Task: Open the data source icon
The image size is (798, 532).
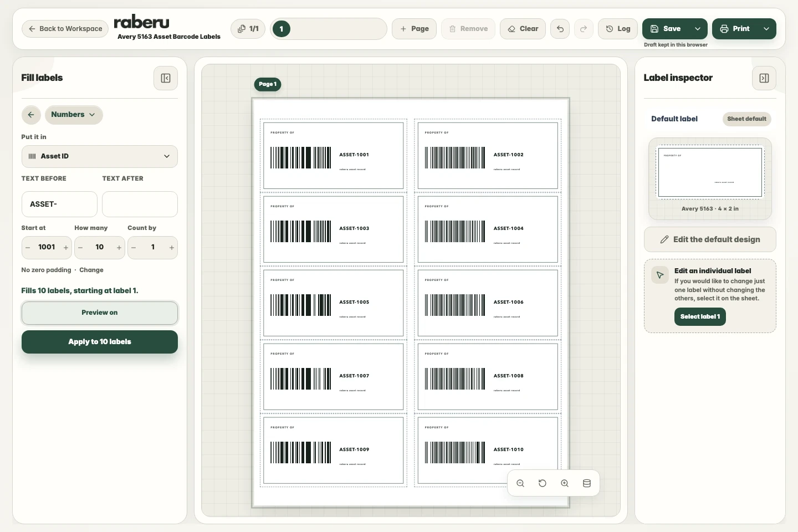Action: 587,483
